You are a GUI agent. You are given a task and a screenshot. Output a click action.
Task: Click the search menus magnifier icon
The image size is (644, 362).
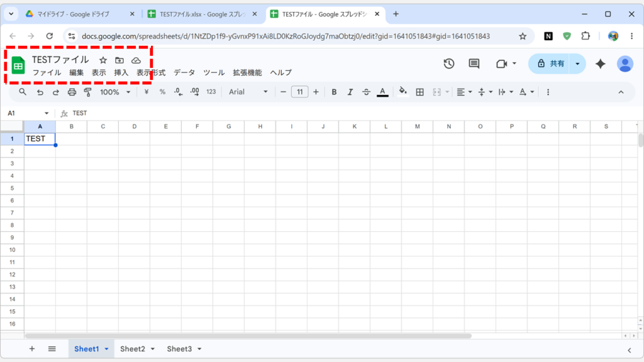pyautogui.click(x=23, y=92)
